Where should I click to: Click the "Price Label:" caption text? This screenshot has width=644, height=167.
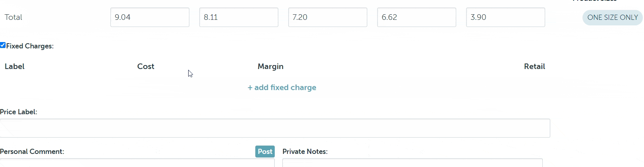(x=19, y=112)
